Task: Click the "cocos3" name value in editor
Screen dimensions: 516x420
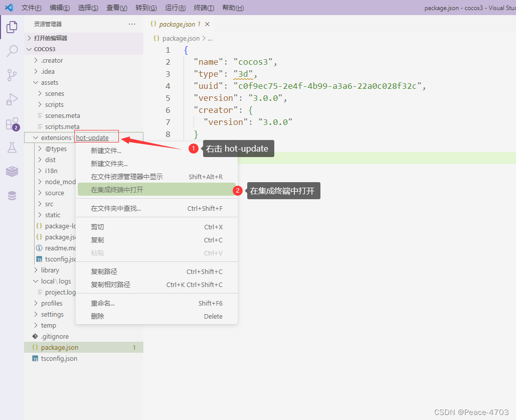Action: click(253, 62)
